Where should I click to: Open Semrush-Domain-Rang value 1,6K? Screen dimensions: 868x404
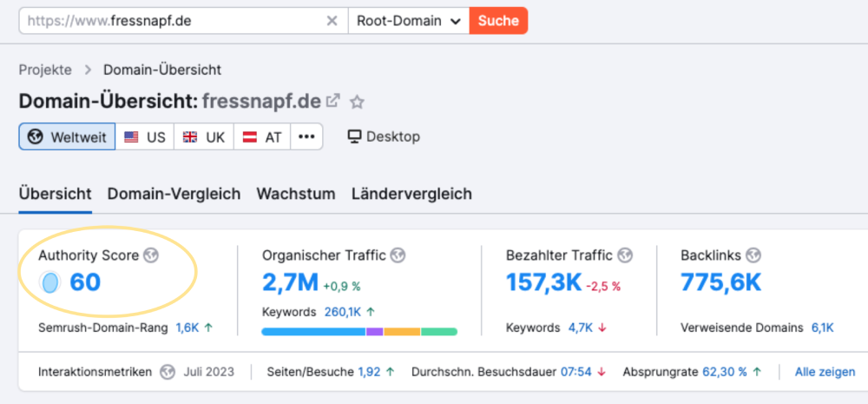click(187, 328)
